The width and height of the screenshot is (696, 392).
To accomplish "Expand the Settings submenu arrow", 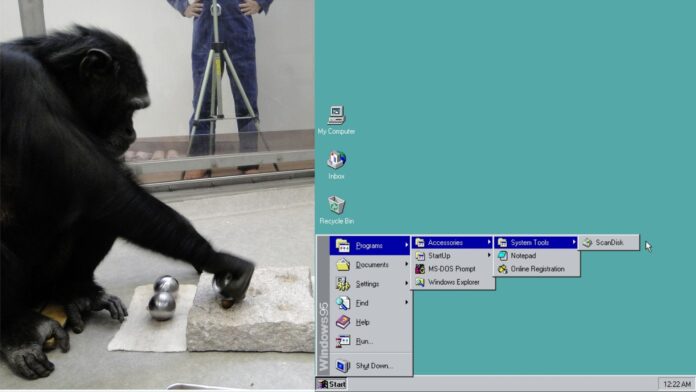I will click(x=406, y=283).
